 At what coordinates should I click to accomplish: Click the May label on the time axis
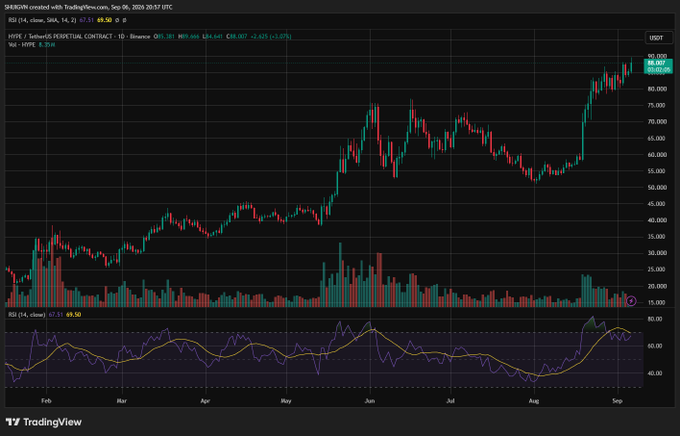pos(286,401)
